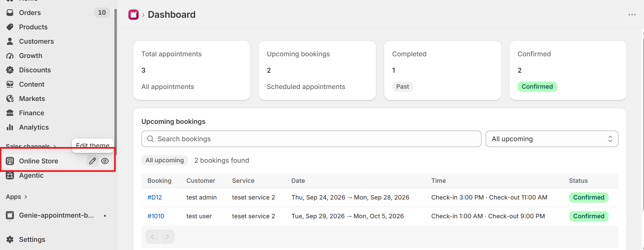The width and height of the screenshot is (644, 250).
Task: Click the Confirmed status for booking #D12
Action: point(588,197)
